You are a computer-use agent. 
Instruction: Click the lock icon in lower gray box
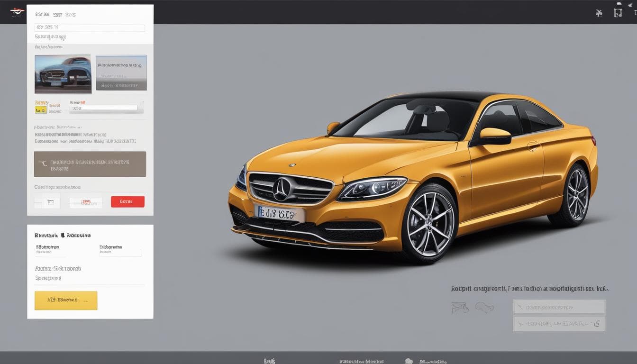tap(596, 324)
